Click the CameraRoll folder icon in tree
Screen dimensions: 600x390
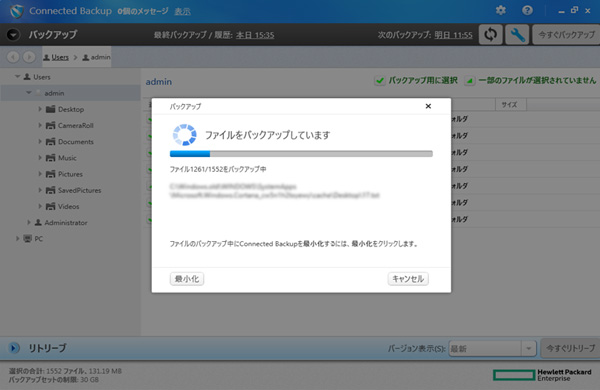[x=51, y=126]
